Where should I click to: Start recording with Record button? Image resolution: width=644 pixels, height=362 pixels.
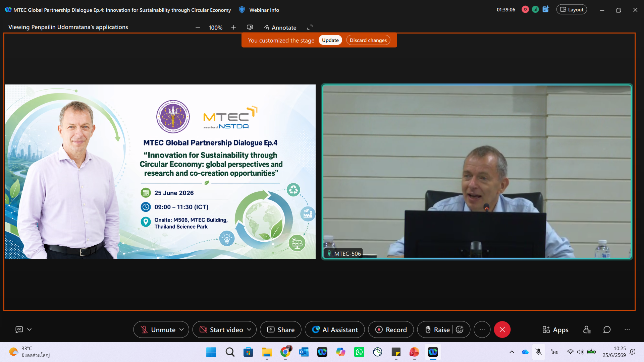pyautogui.click(x=391, y=330)
